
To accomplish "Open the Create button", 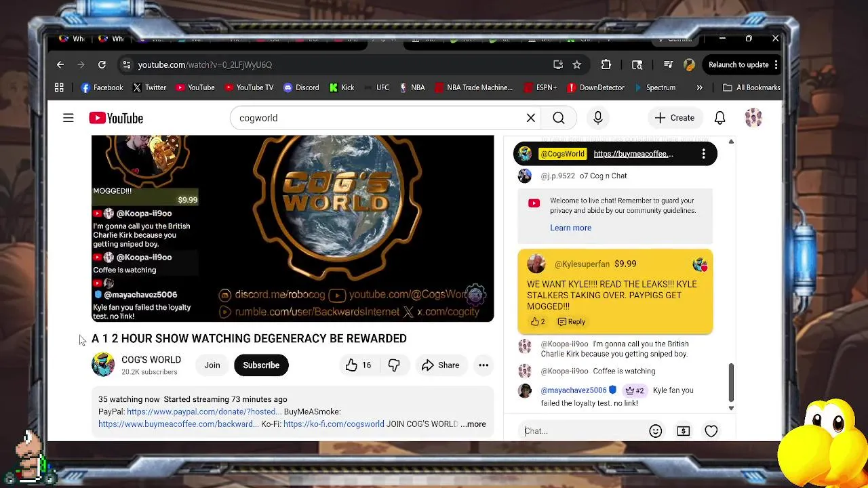I will [675, 118].
